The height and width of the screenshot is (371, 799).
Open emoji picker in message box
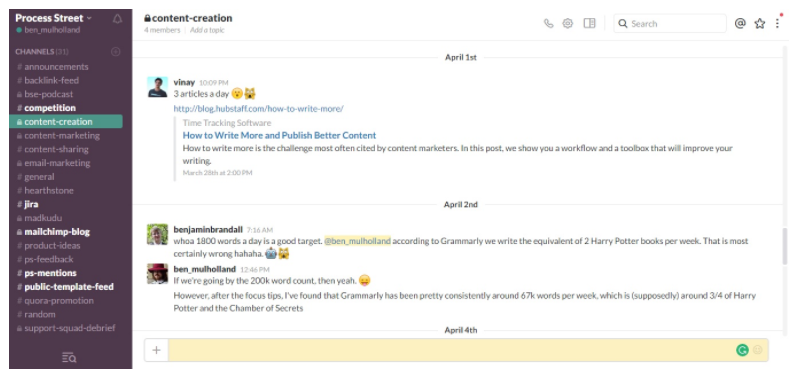tap(758, 350)
